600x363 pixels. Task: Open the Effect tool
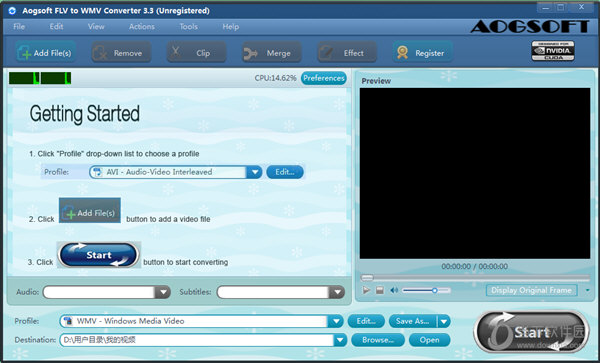coord(347,53)
